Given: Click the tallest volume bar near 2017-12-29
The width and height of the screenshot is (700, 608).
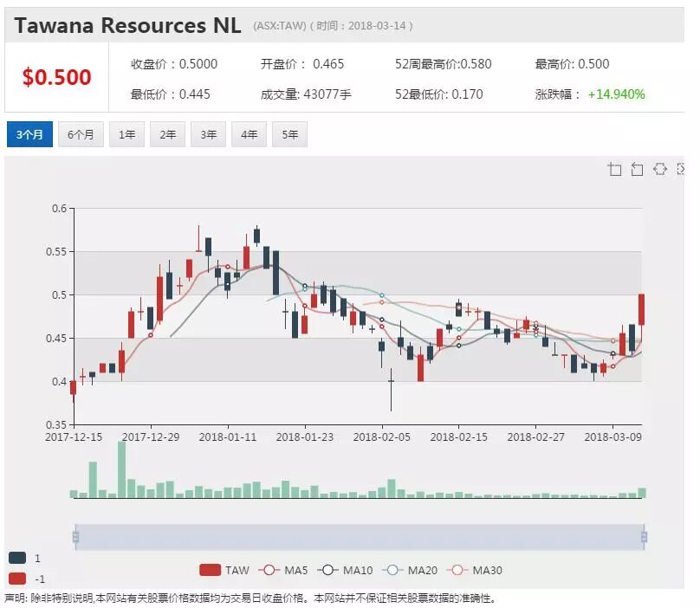Looking at the screenshot, I should click(122, 469).
